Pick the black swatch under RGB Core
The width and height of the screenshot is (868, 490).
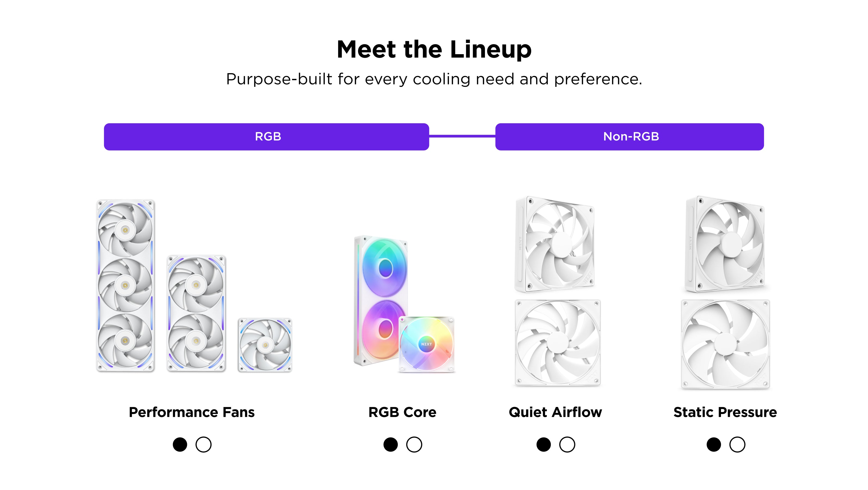[x=390, y=444]
